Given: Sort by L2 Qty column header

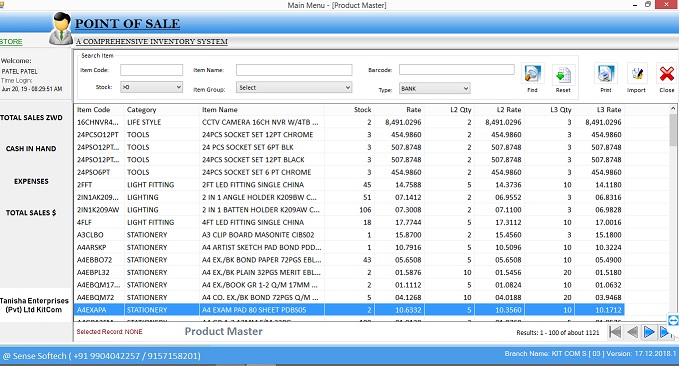Looking at the screenshot, I should tap(449, 110).
